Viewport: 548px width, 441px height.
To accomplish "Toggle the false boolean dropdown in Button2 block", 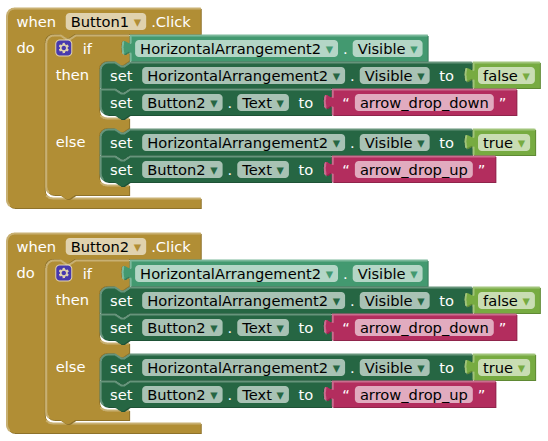I will (506, 301).
